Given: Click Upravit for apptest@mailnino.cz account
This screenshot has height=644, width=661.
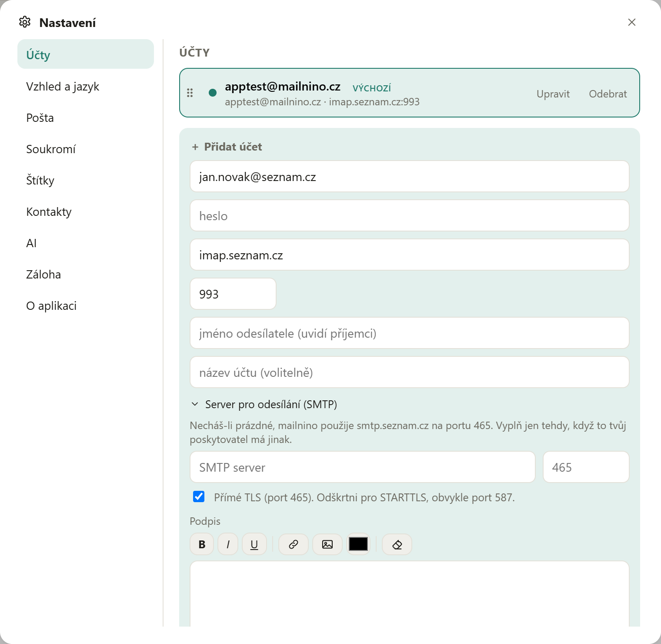Looking at the screenshot, I should [x=553, y=94].
